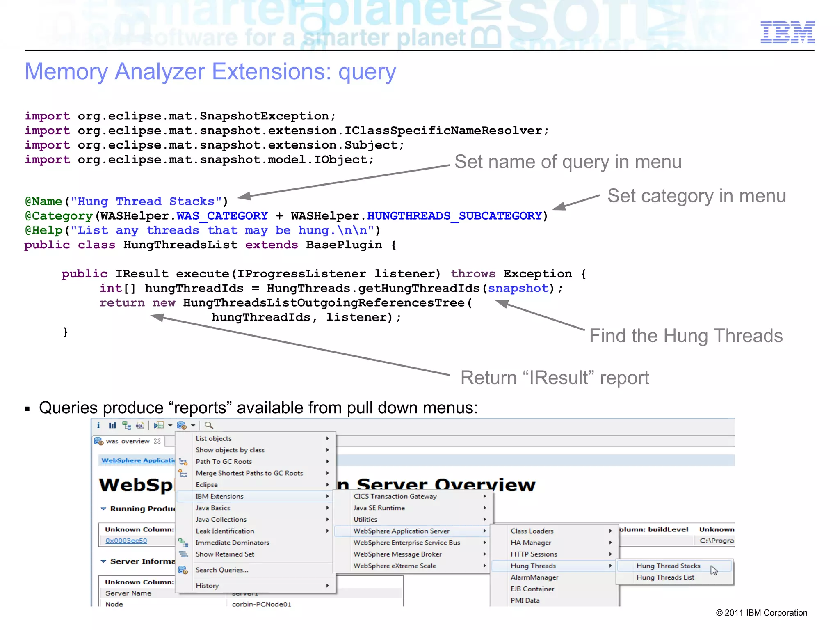Open the HTTP Sessions submenu
Image resolution: width=840 pixels, height=630 pixels.
point(554,554)
